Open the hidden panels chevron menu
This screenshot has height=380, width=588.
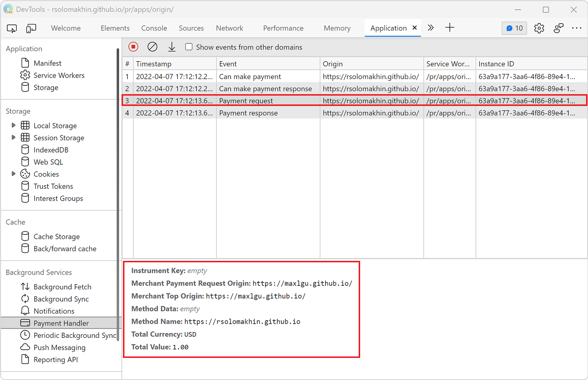[x=430, y=28]
